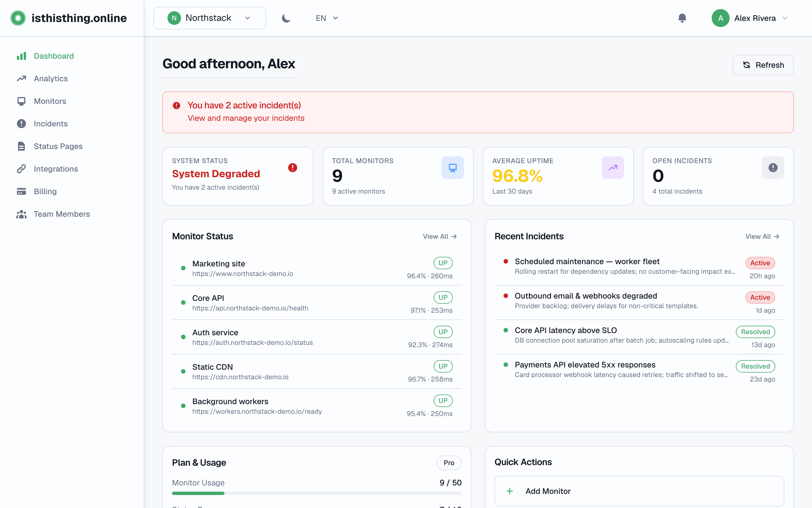
Task: Expand the Northstack workspace dropdown
Action: (210, 18)
